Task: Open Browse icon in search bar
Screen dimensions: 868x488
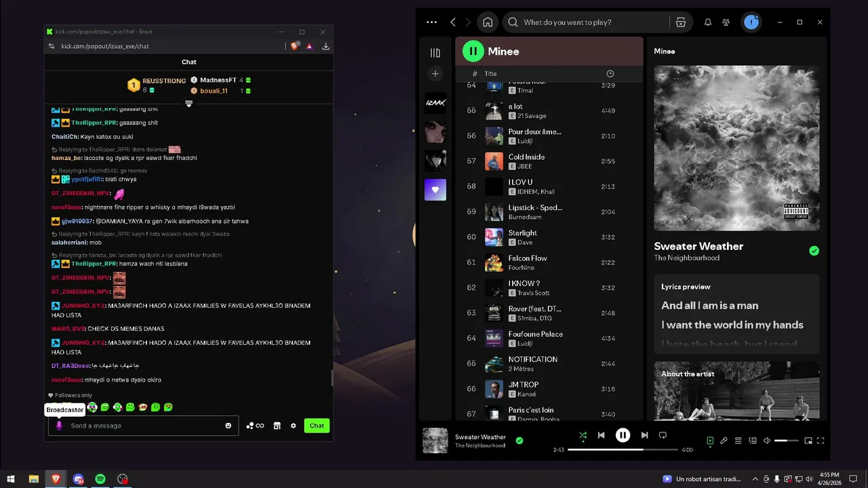Action: (681, 22)
